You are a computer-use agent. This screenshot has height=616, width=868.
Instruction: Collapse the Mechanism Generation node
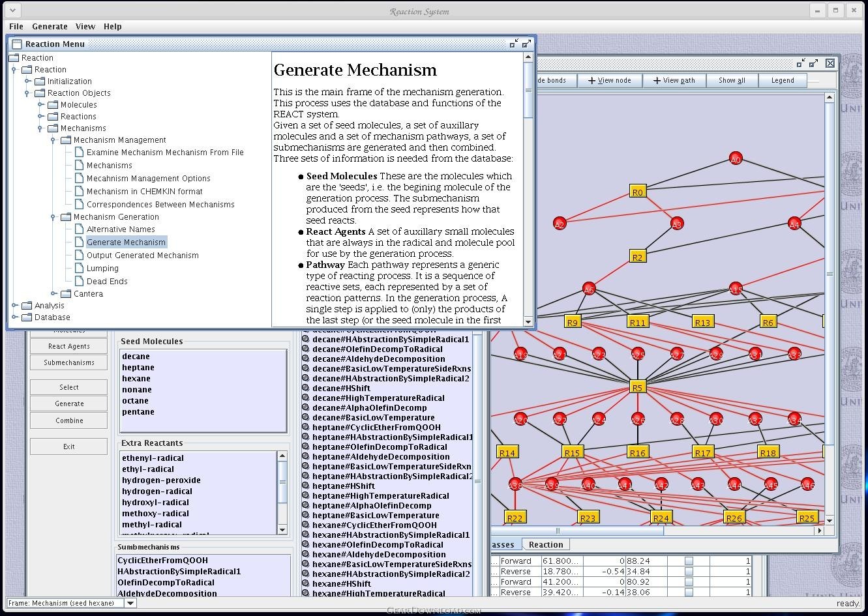[53, 217]
